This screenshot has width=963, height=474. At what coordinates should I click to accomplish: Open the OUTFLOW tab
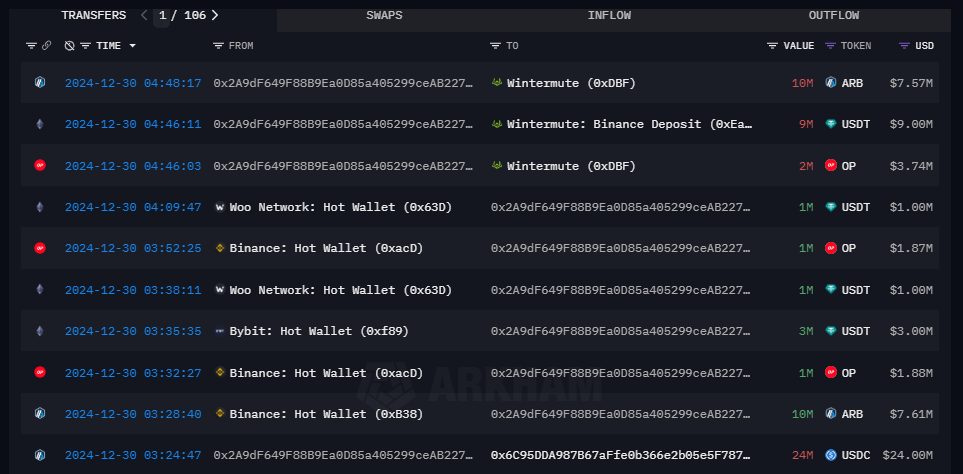pyautogui.click(x=833, y=15)
